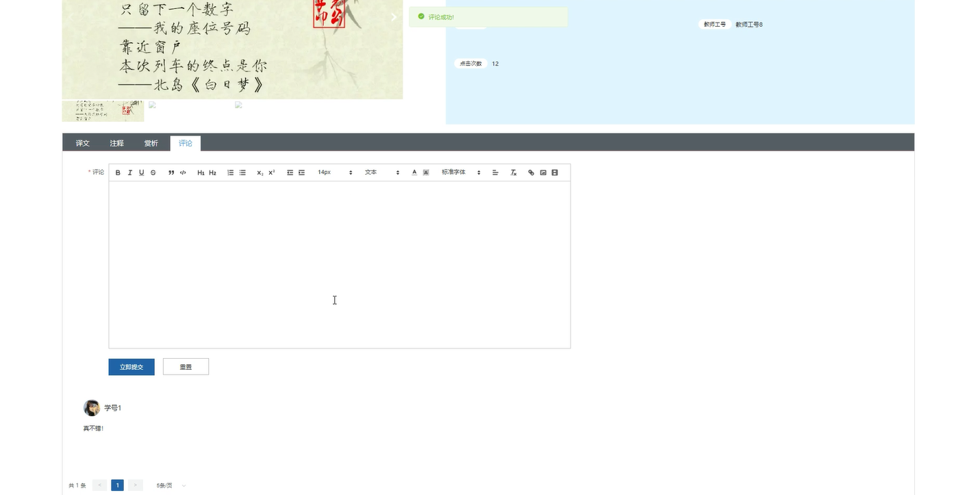The height and width of the screenshot is (495, 980).
Task: Toggle bold formatting in the comment editor
Action: click(118, 172)
